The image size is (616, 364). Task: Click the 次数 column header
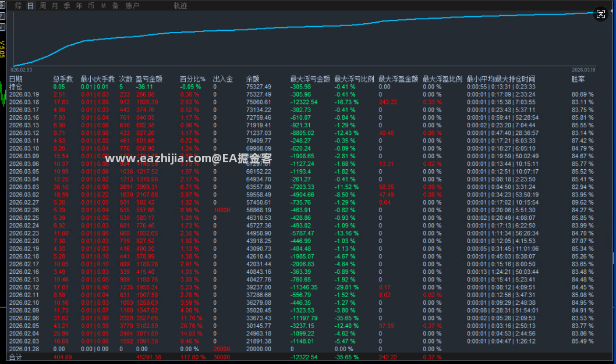coord(126,79)
